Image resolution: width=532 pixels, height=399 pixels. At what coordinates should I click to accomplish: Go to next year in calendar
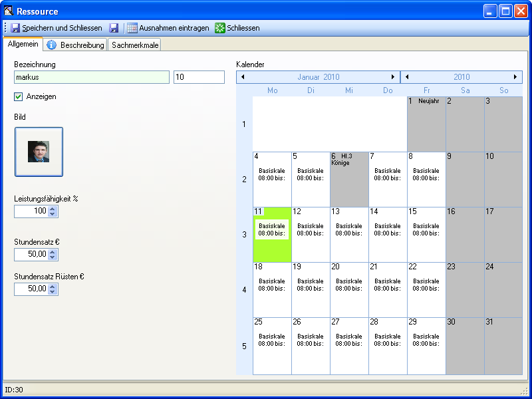pos(515,77)
